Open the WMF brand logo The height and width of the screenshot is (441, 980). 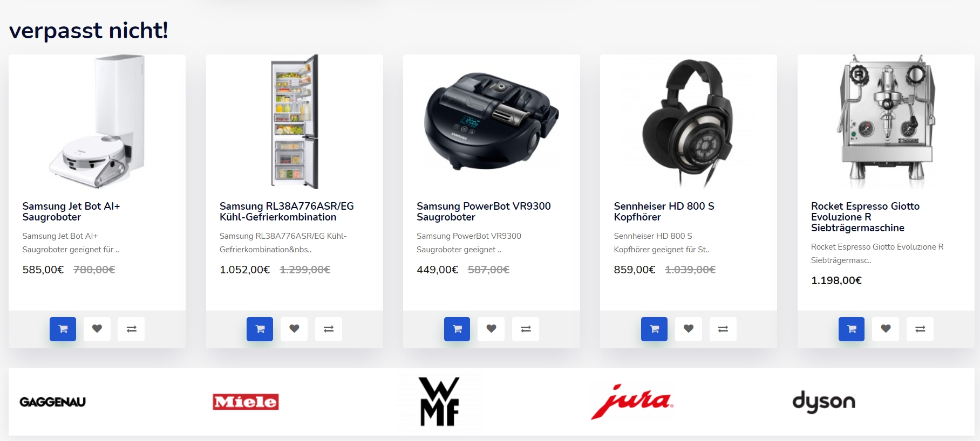click(x=440, y=402)
